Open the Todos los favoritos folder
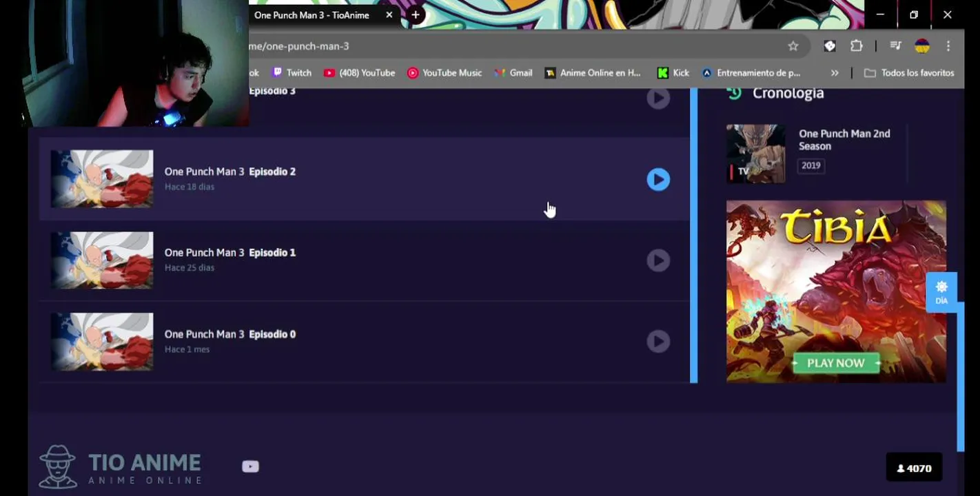980x496 pixels. pos(909,72)
